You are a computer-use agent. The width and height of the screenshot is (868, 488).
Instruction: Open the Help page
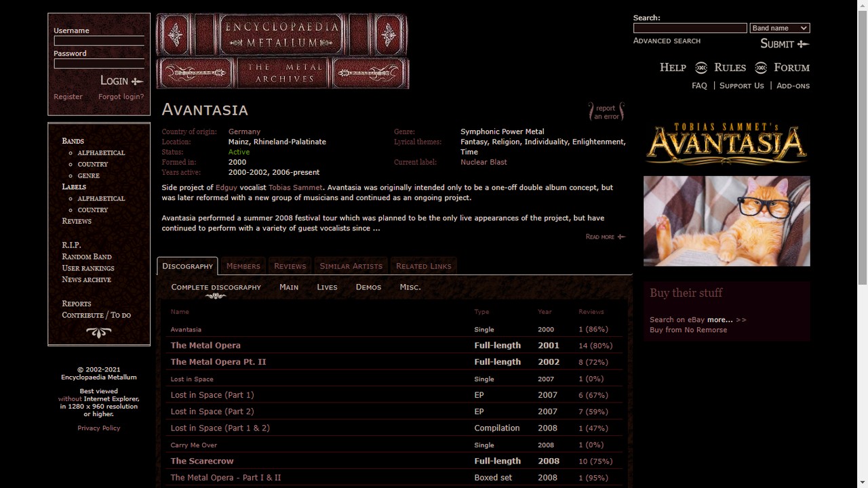673,67
